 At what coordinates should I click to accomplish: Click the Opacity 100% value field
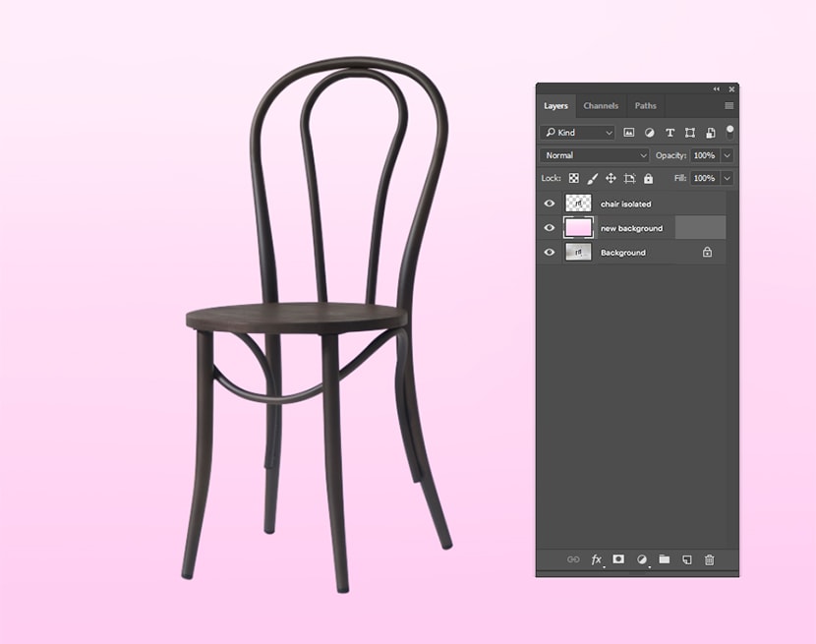pyautogui.click(x=705, y=155)
